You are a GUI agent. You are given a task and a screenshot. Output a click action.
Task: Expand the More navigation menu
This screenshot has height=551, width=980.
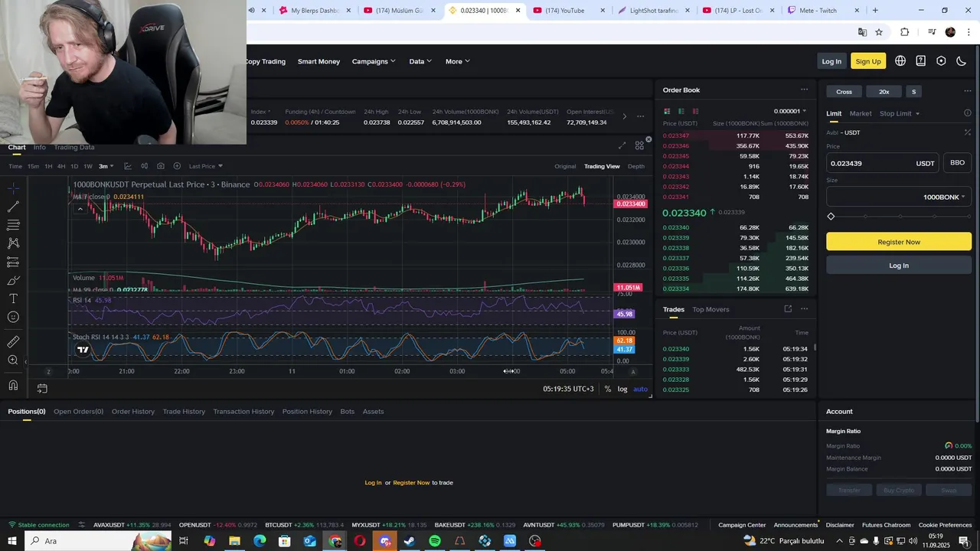point(458,61)
